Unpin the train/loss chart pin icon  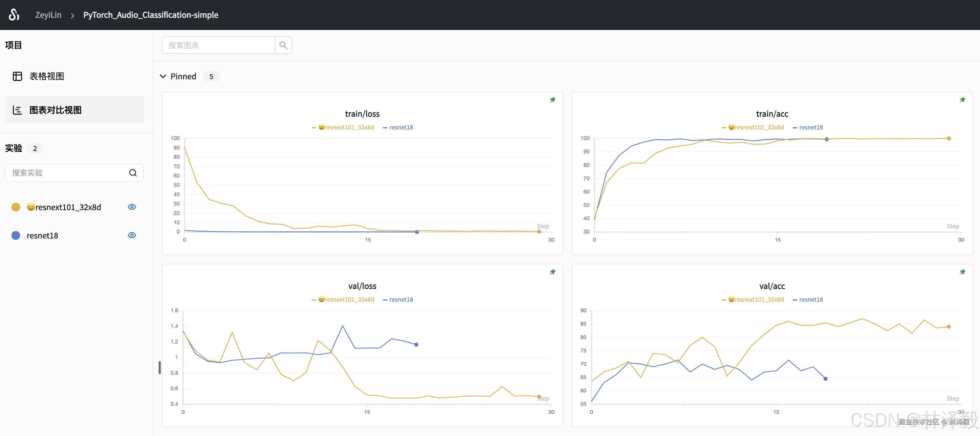coord(552,100)
